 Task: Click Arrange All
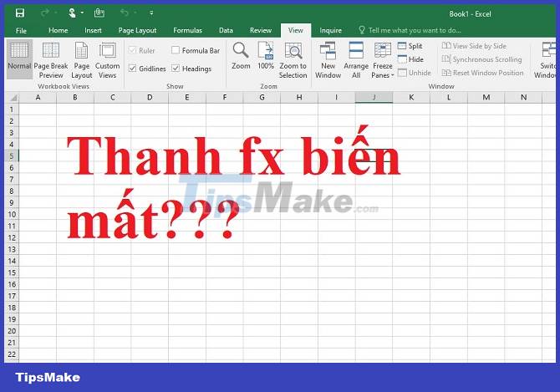(x=356, y=59)
